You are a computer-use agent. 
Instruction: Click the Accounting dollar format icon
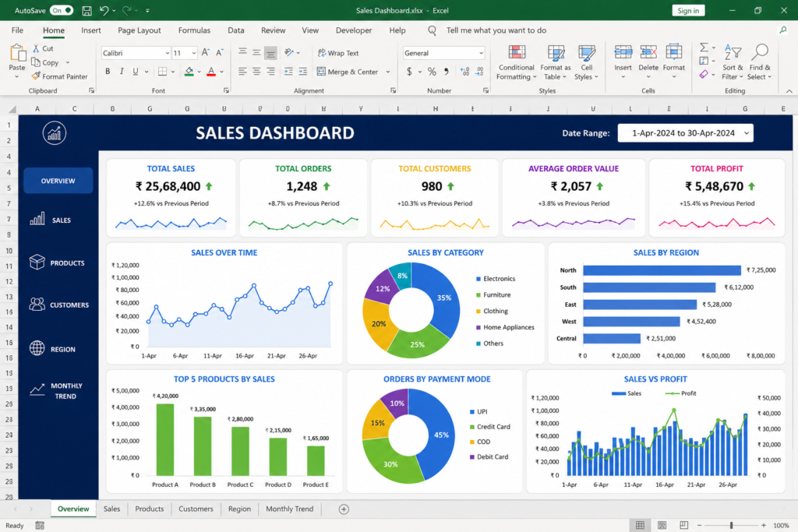(409, 72)
